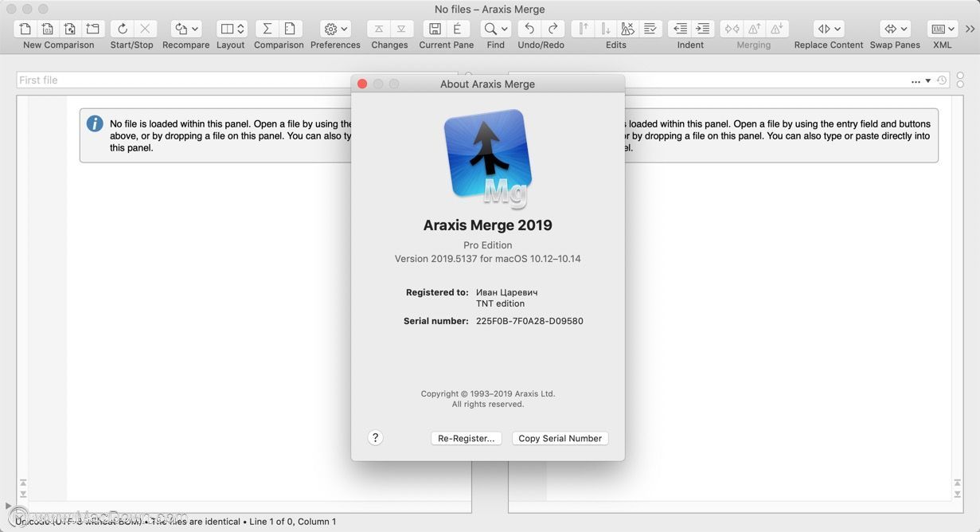Jump to the next change
The height and width of the screenshot is (532, 980).
[x=401, y=29]
